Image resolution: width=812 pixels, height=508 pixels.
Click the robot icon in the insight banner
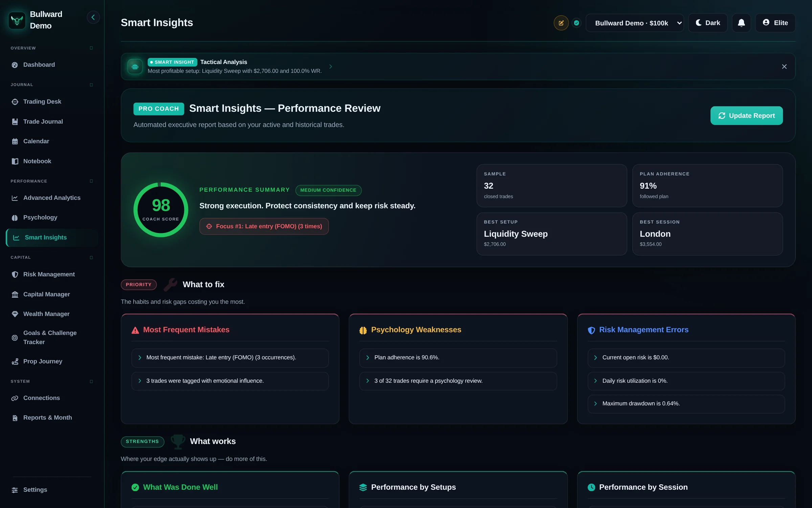pos(135,66)
